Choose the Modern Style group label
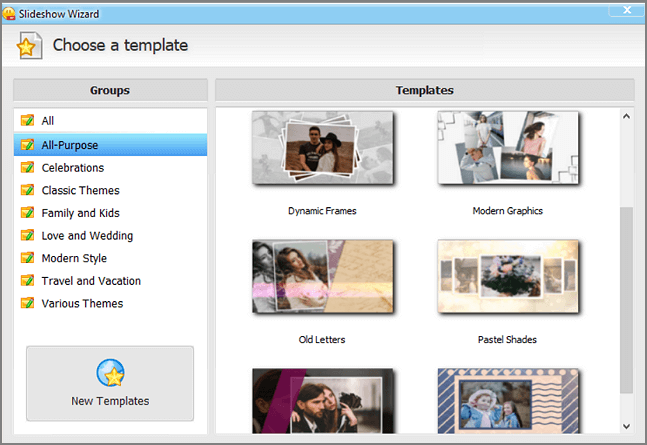 (x=74, y=258)
